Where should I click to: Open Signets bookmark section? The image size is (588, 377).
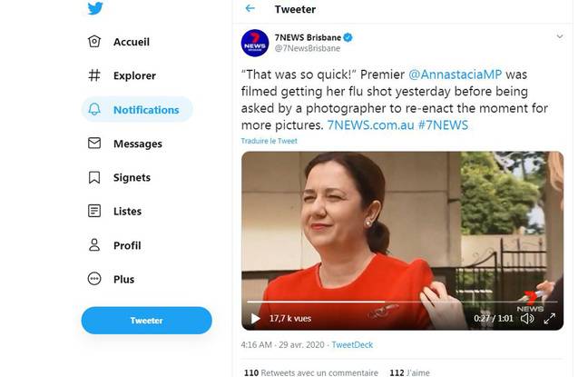131,177
